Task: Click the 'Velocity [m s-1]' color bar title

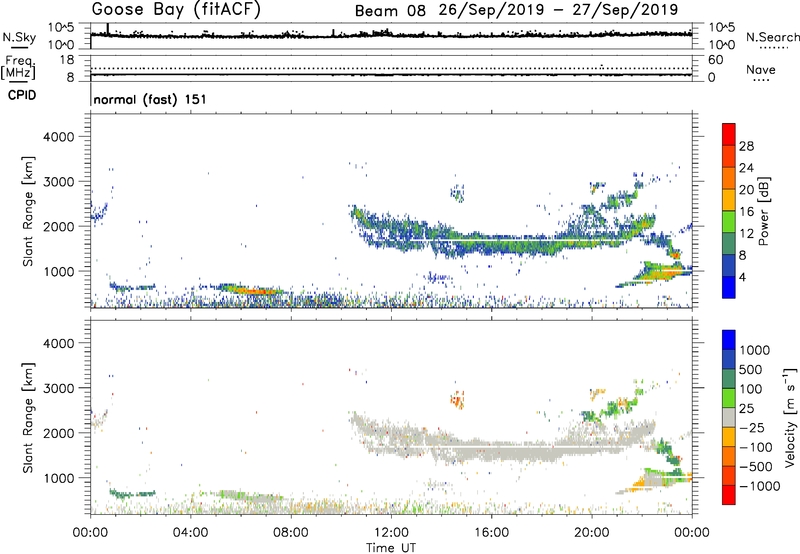Action: (x=790, y=417)
